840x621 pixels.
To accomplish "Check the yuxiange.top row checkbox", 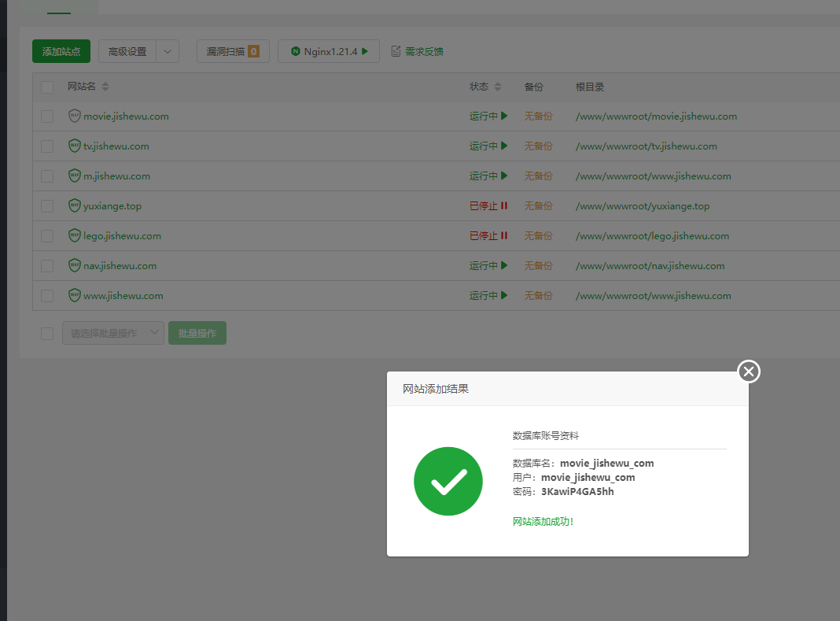I will click(x=47, y=206).
